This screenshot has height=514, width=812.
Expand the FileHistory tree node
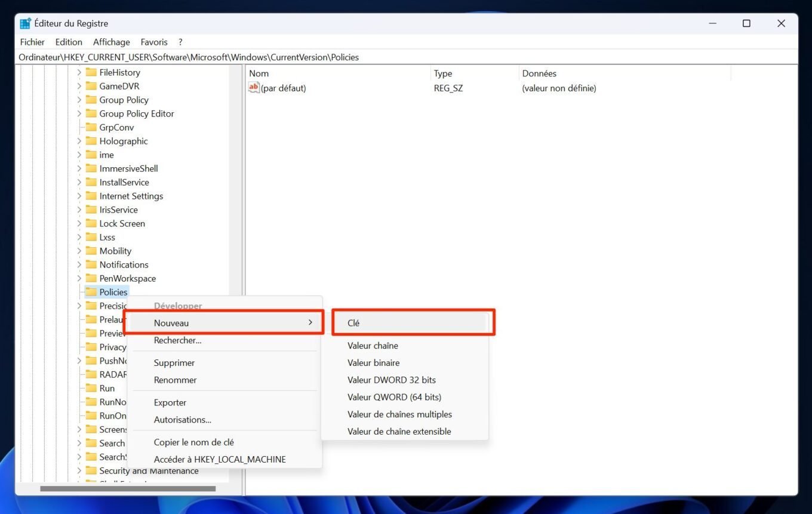click(x=79, y=72)
